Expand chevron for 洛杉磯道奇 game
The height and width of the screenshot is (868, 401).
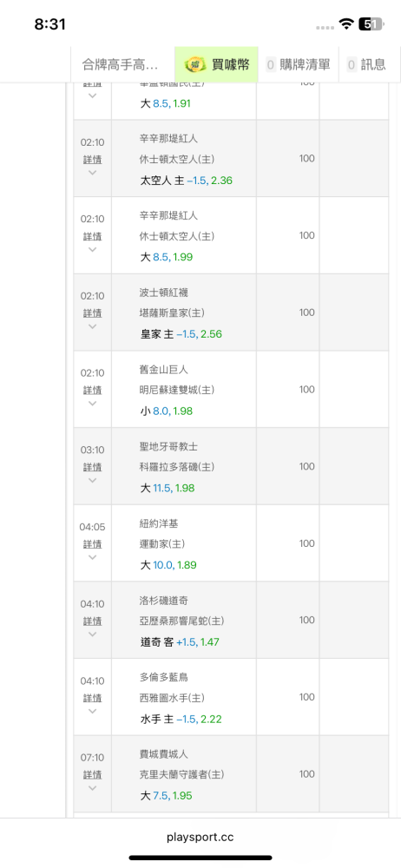tap(93, 634)
